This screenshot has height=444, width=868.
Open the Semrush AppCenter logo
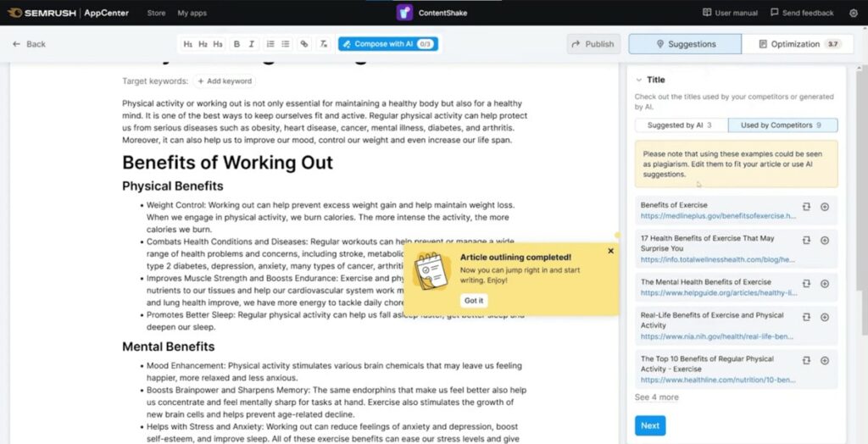pyautogui.click(x=68, y=13)
